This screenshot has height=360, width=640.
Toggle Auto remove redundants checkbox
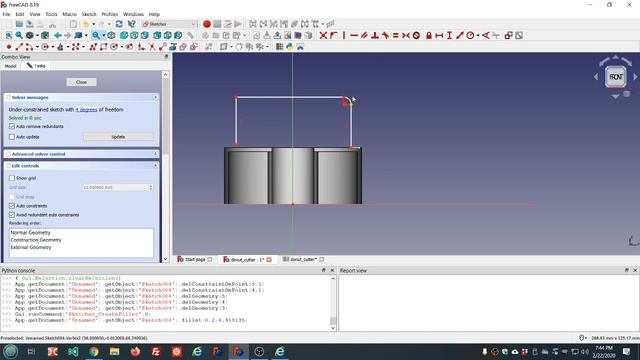coord(12,127)
